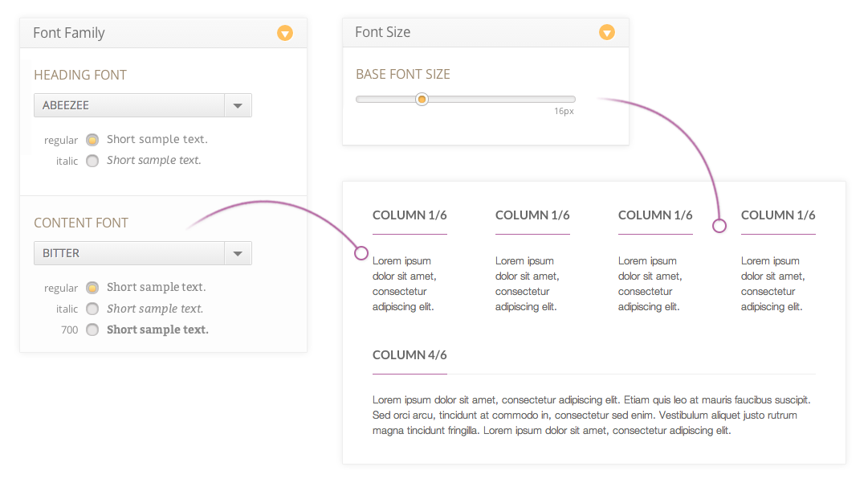Click the purple circle marker near the fourth column heading
Screen dimensions: 868x483
point(719,226)
